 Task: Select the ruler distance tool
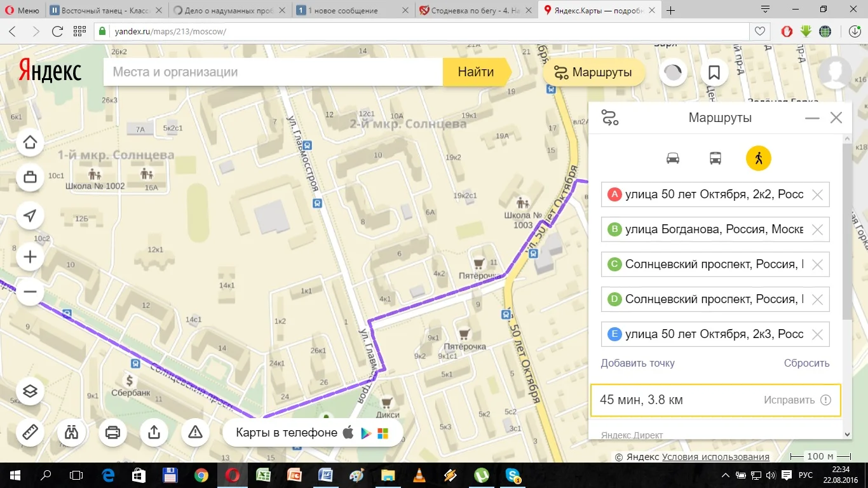[x=30, y=433]
